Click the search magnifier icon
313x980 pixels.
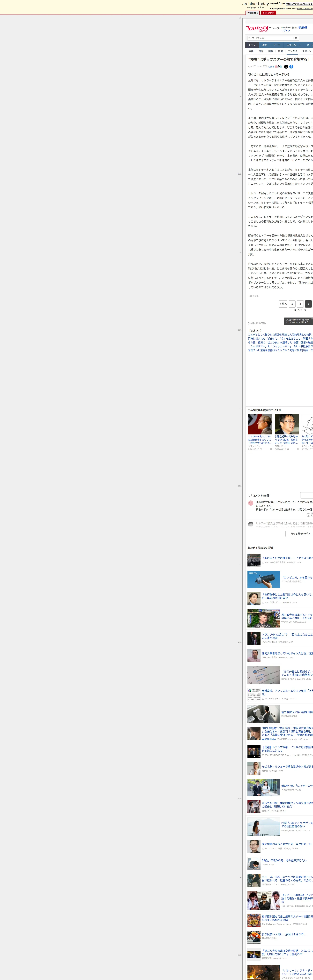296,38
